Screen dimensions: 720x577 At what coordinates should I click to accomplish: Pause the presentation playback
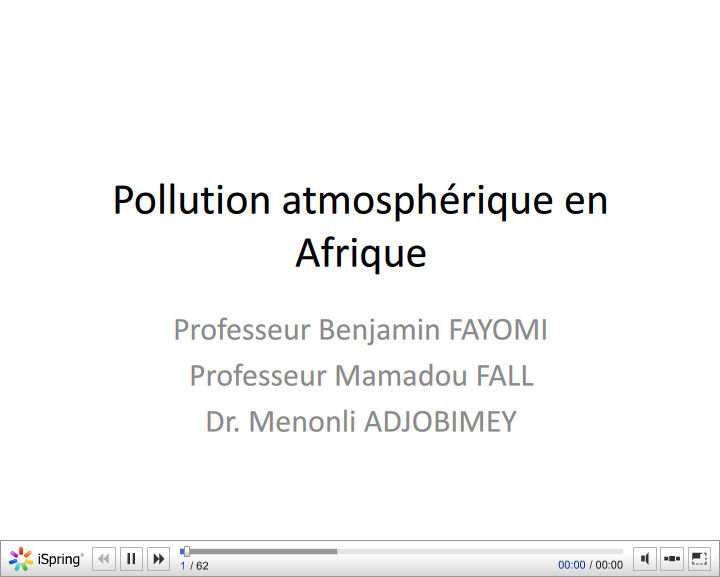coord(131,559)
